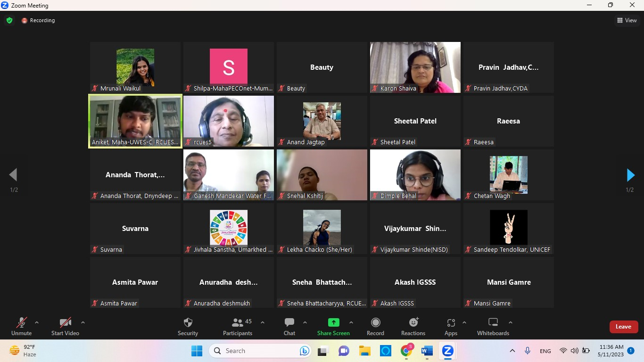Click the green Share Screen icon
The width and height of the screenshot is (644, 362).
(x=333, y=323)
